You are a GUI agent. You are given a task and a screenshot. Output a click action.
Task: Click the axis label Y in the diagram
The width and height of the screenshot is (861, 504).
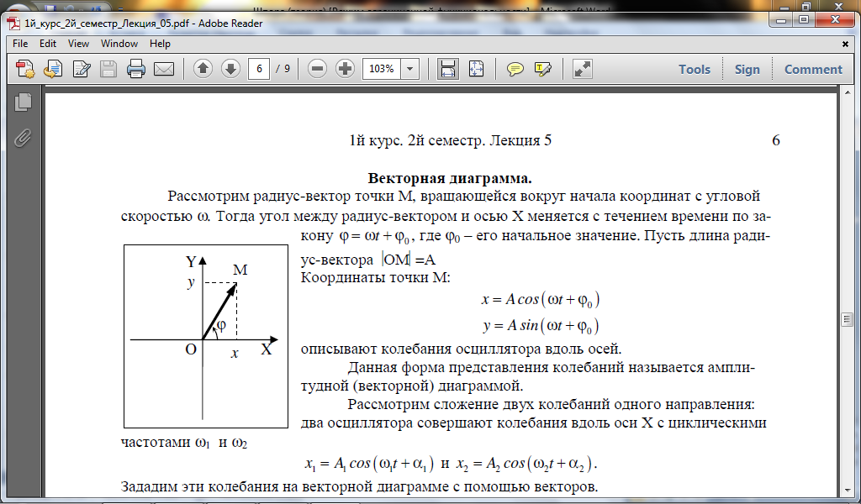191,261
